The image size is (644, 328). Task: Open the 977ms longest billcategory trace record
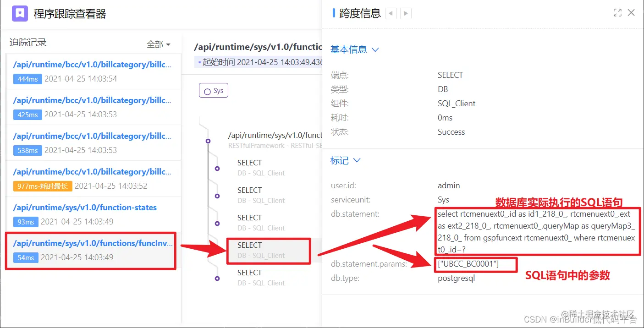pos(93,179)
